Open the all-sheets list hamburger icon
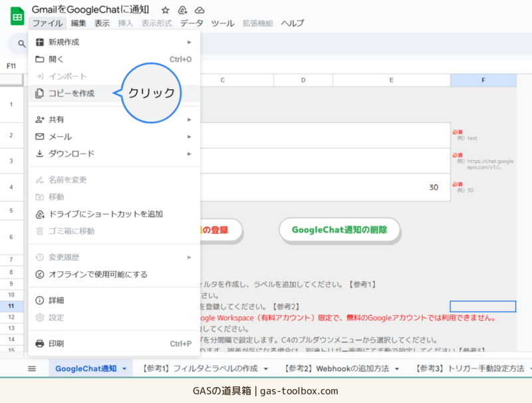This screenshot has width=532, height=403. point(32,368)
